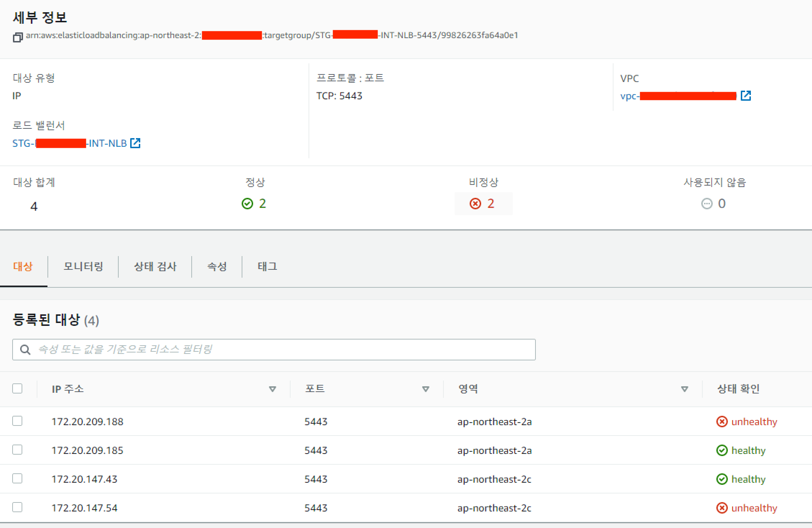
Task: Click the healthy status icon for 172.20.147.43
Action: [722, 479]
